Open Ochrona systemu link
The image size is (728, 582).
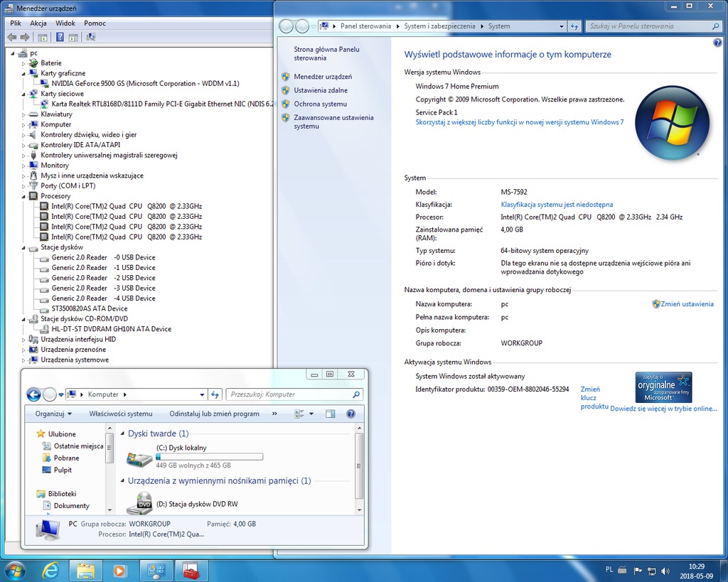320,104
